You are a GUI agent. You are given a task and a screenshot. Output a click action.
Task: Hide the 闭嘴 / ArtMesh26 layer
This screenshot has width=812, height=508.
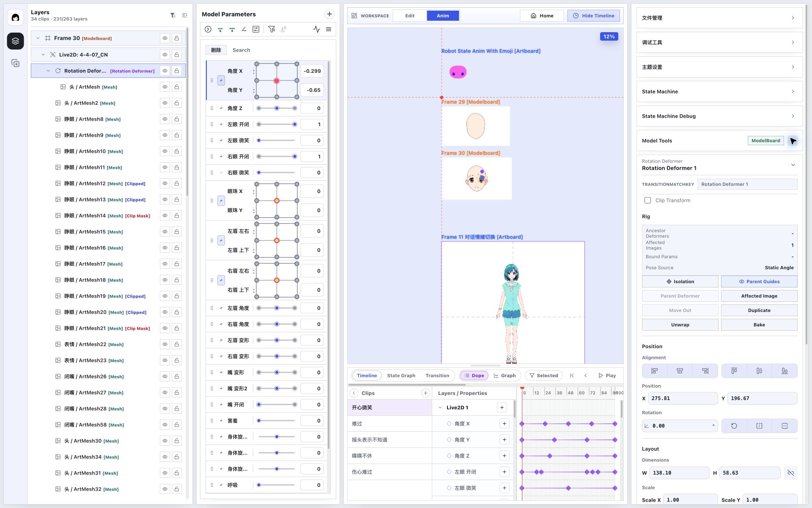(x=165, y=376)
